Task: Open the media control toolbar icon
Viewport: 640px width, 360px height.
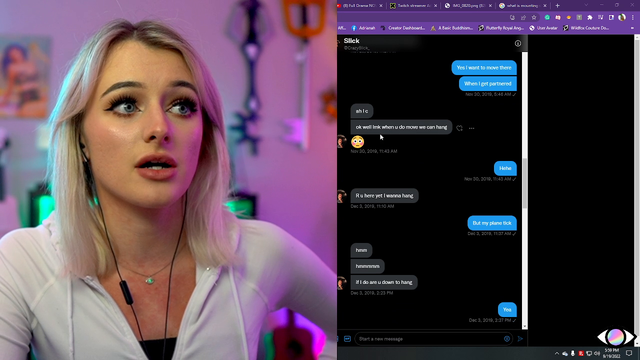Action: pyautogui.click(x=600, y=18)
